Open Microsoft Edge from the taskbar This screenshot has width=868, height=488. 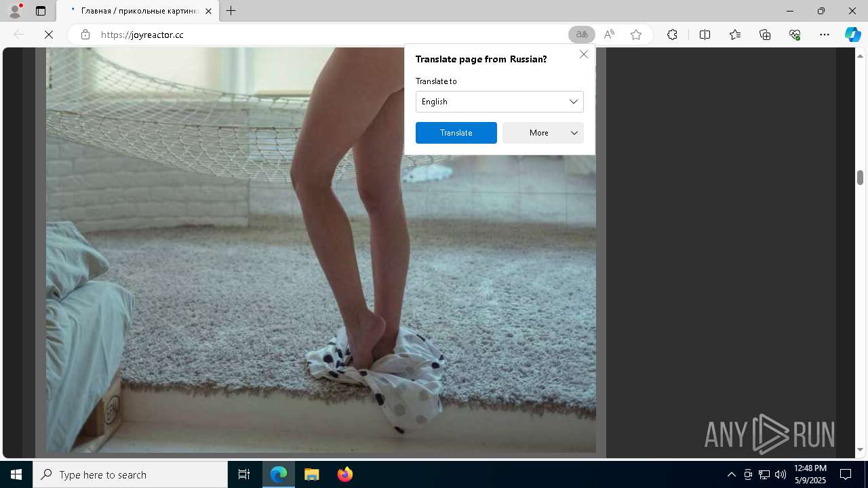click(279, 474)
